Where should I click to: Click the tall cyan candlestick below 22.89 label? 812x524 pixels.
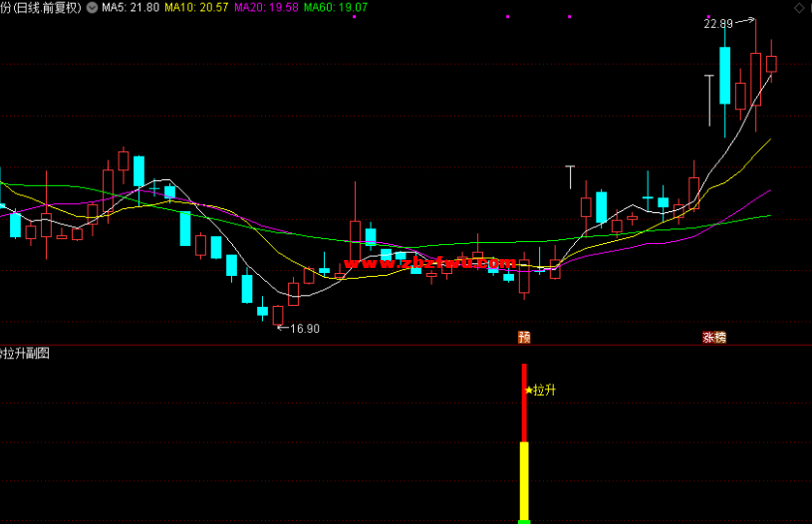[x=724, y=76]
